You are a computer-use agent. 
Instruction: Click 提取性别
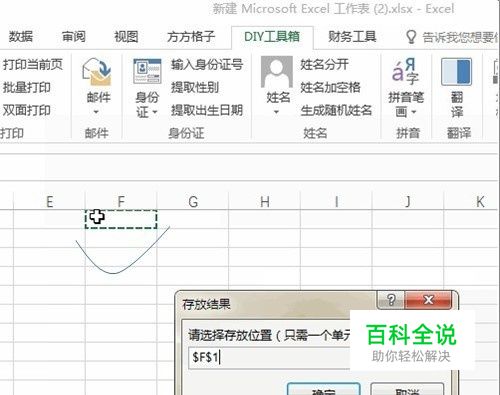coord(195,87)
